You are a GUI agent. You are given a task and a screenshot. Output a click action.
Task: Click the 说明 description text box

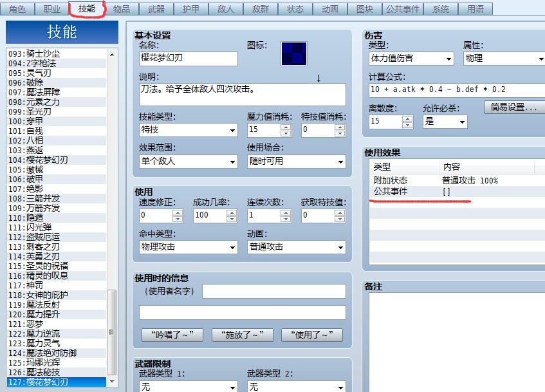coord(243,94)
